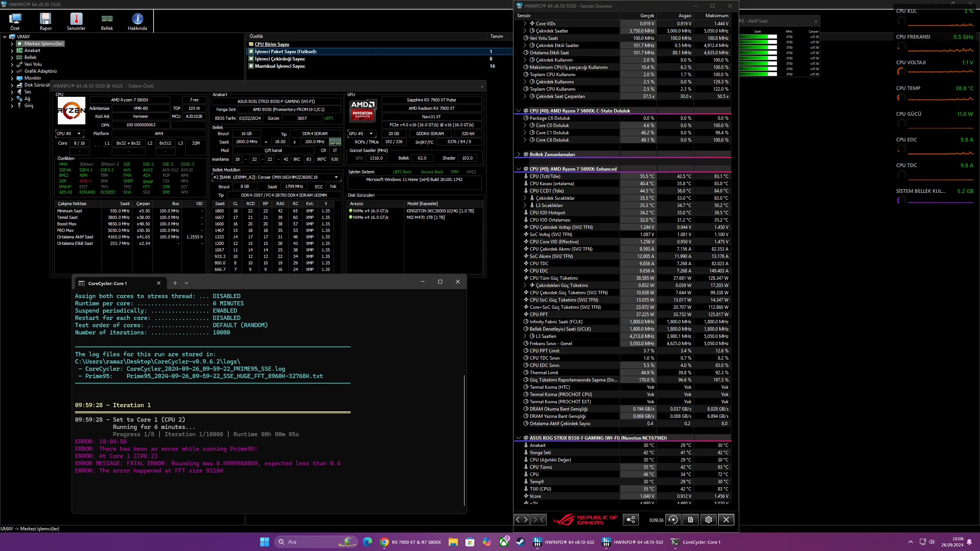Click the Bellek memory module icon
The height and width of the screenshot is (551, 980).
pos(107,21)
